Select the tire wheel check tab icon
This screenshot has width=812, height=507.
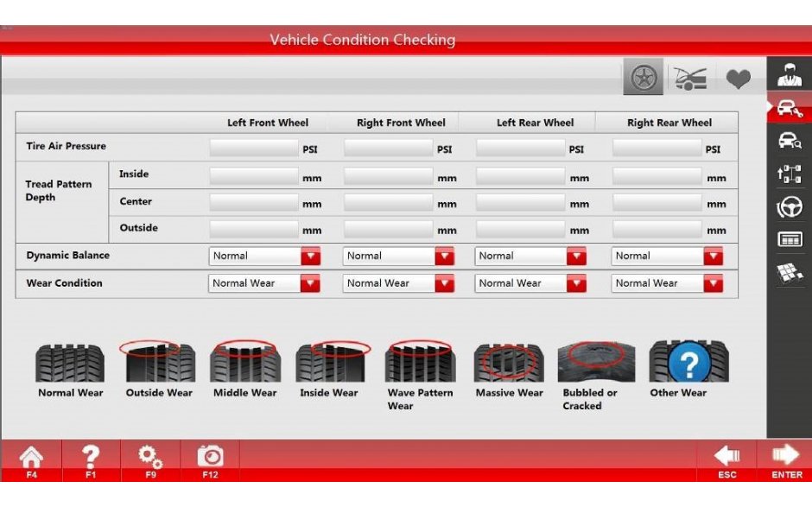643,77
